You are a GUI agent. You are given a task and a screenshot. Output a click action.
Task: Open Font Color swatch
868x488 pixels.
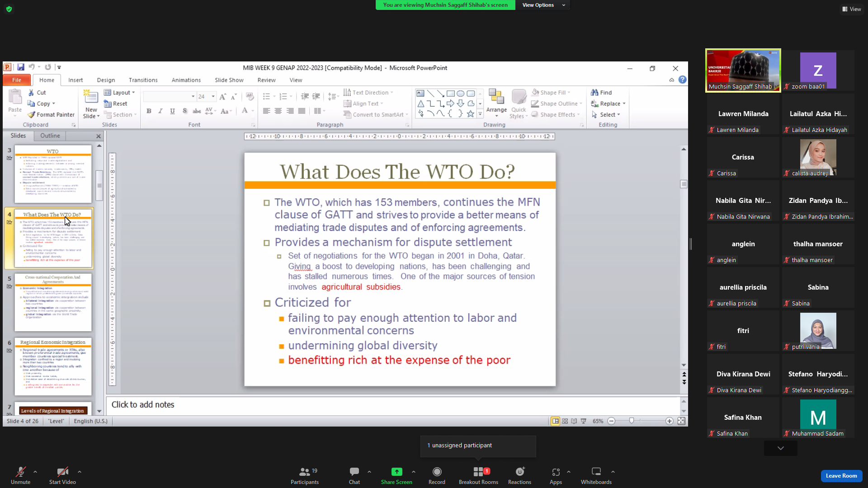tap(245, 111)
